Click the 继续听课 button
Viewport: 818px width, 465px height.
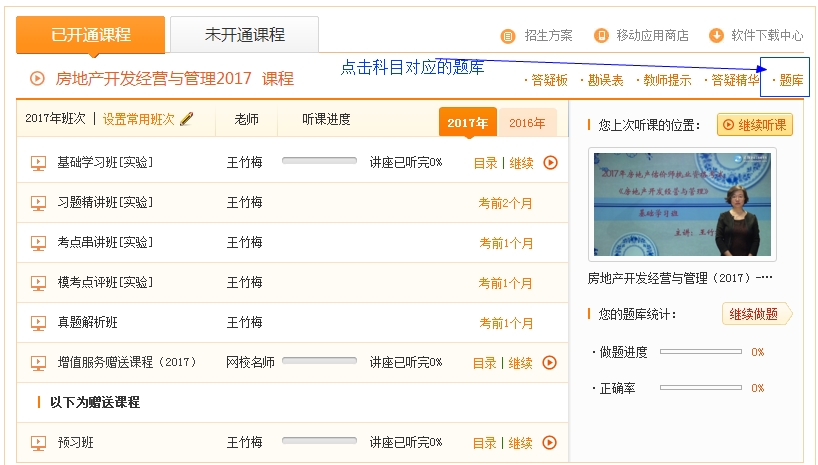click(x=755, y=125)
